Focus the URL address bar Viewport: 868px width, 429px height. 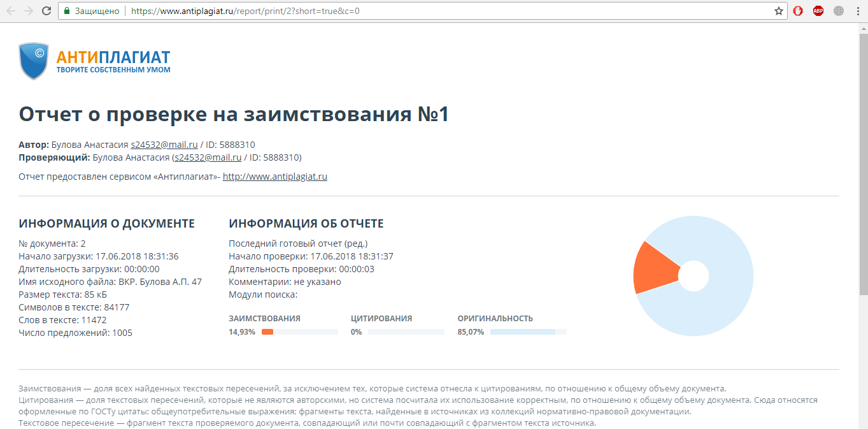click(x=446, y=11)
